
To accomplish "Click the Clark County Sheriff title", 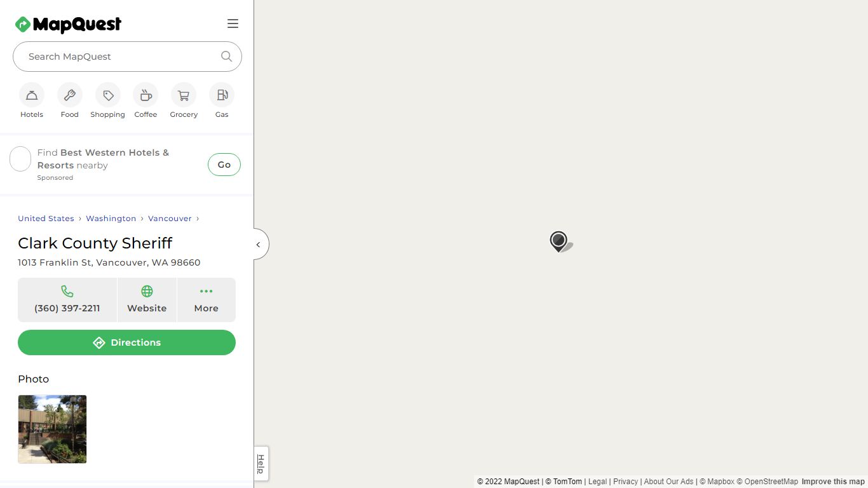I will (x=95, y=243).
